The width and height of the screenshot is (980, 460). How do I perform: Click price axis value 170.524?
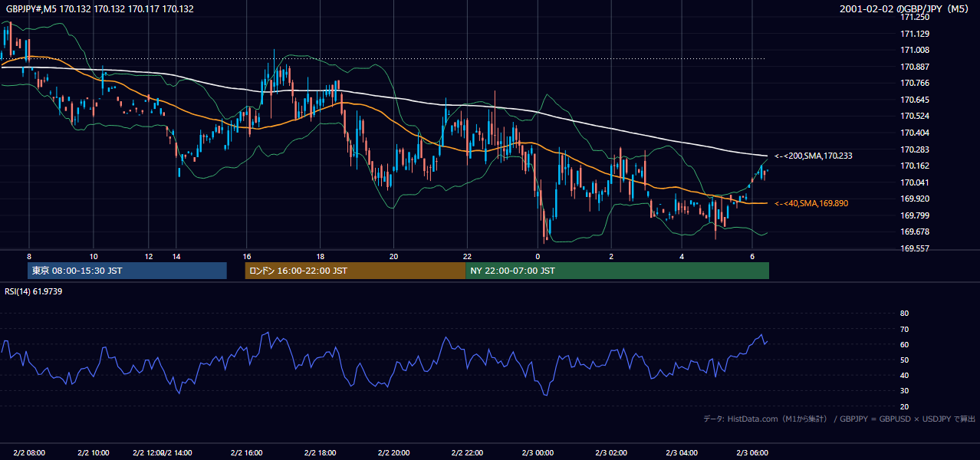tap(915, 116)
